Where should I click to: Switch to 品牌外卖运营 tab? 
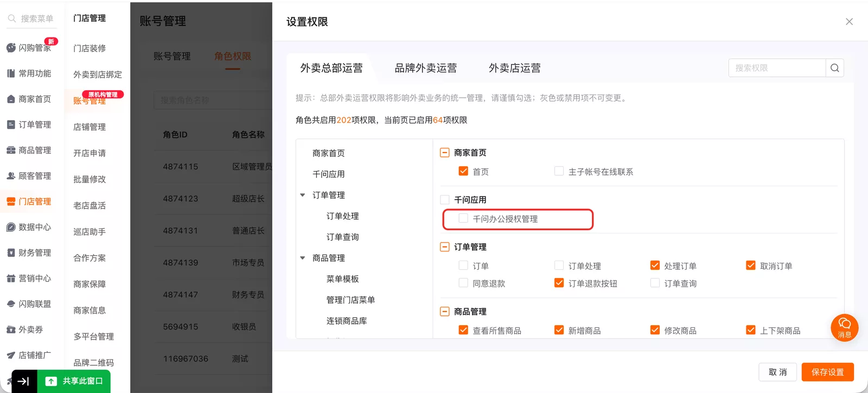[425, 68]
